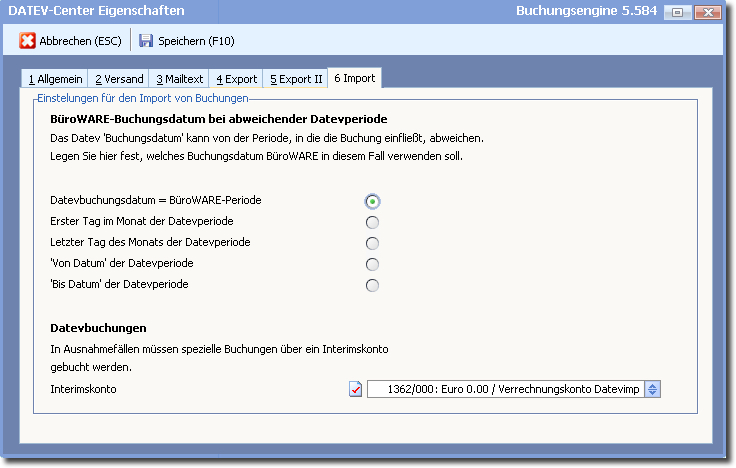Go to the 3 Mailtext tab

180,79
